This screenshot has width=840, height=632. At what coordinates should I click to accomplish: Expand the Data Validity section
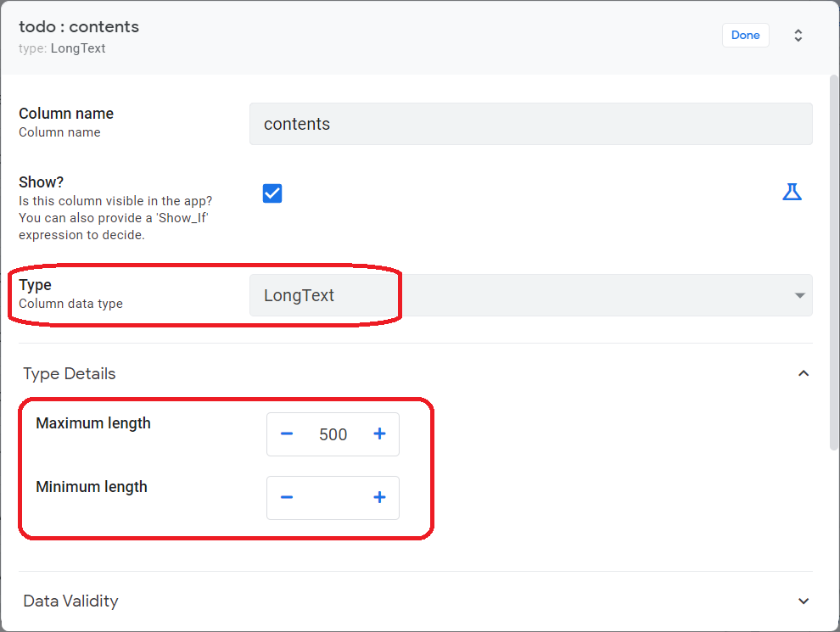point(804,601)
